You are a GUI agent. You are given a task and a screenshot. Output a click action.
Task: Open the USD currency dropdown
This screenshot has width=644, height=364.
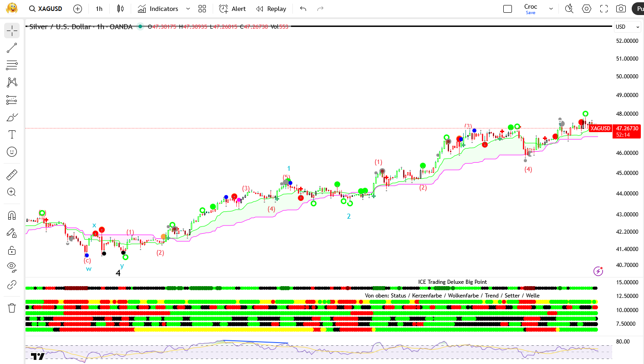[627, 27]
